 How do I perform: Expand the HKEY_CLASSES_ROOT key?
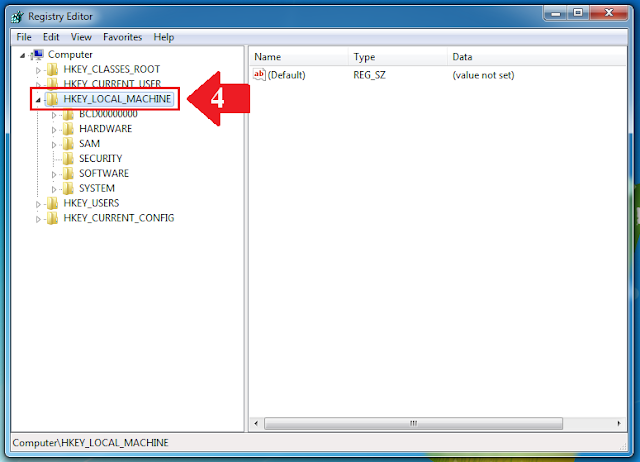click(x=38, y=70)
